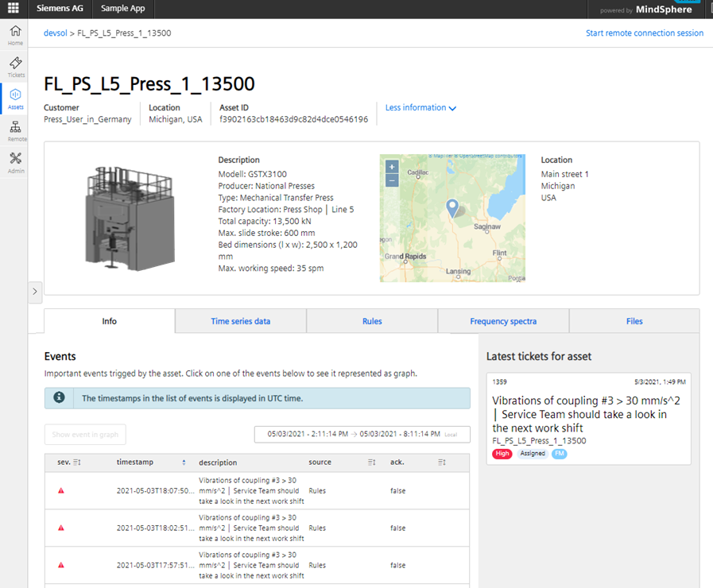Open Remote section in the sidebar
The image size is (713, 588).
[15, 131]
